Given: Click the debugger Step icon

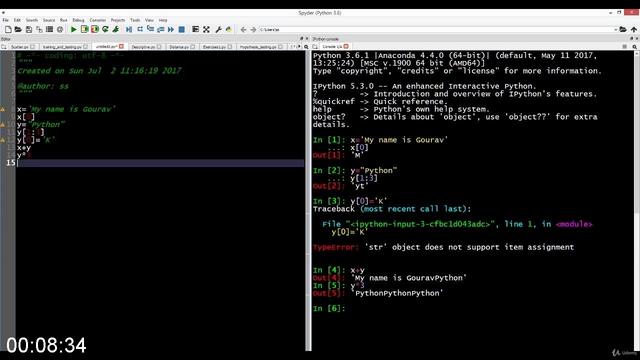Looking at the screenshot, I should tap(140, 29).
